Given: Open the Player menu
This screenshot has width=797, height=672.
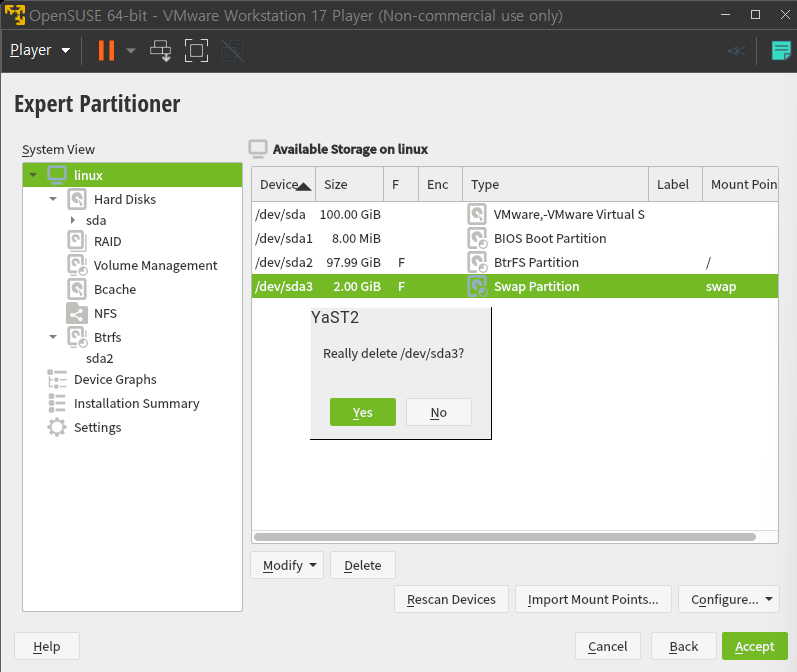Looking at the screenshot, I should [x=40, y=50].
